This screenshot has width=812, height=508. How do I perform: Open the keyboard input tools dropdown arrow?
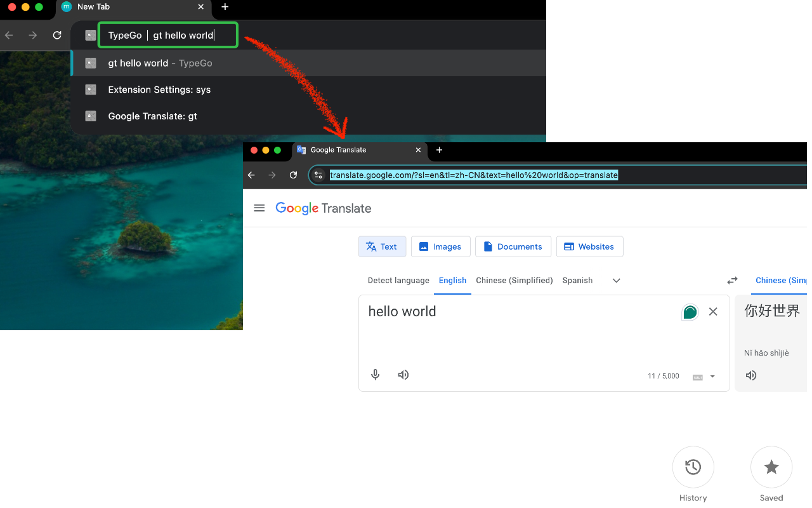(x=712, y=377)
